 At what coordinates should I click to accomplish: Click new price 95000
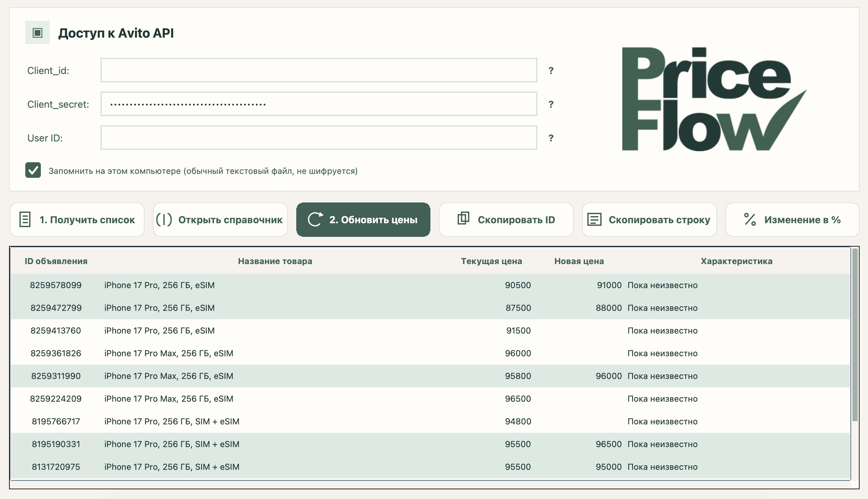(x=609, y=467)
